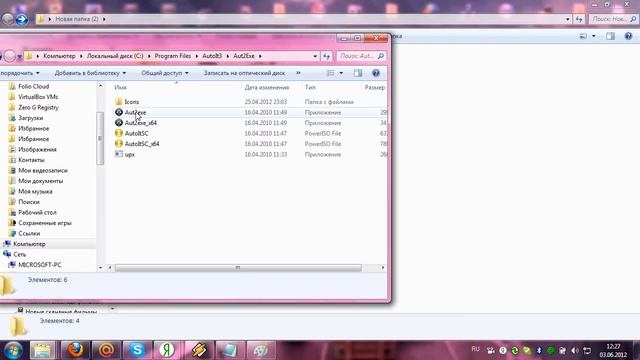Open Поиски in navigation pane
The width and height of the screenshot is (640, 360).
pyautogui.click(x=29, y=202)
